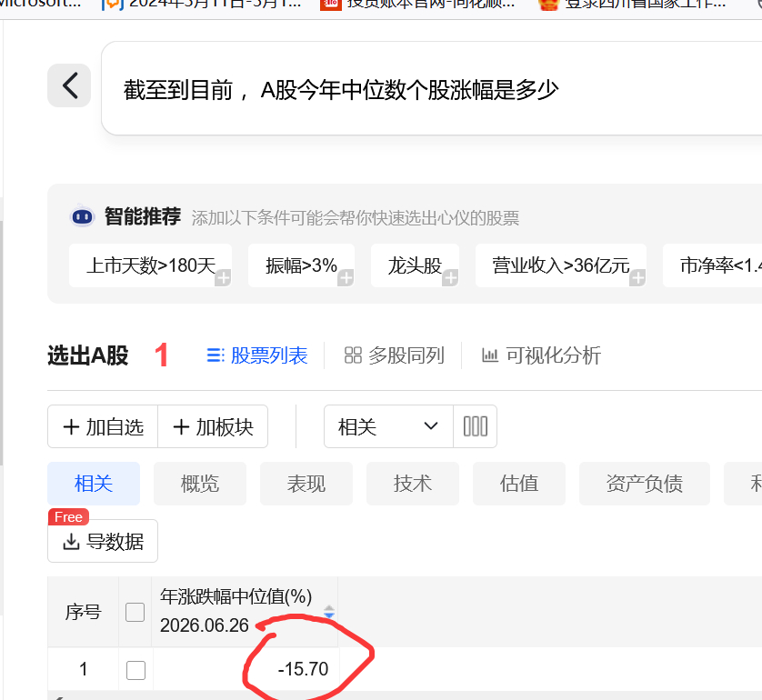Select the 概览 category tab
Image resolution: width=762 pixels, height=700 pixels.
click(x=200, y=484)
